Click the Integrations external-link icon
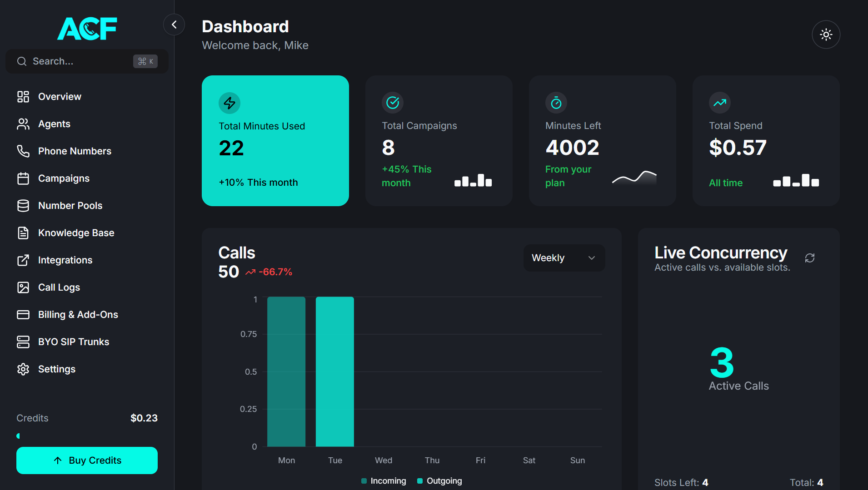Screen dimensions: 868x490 coord(23,260)
